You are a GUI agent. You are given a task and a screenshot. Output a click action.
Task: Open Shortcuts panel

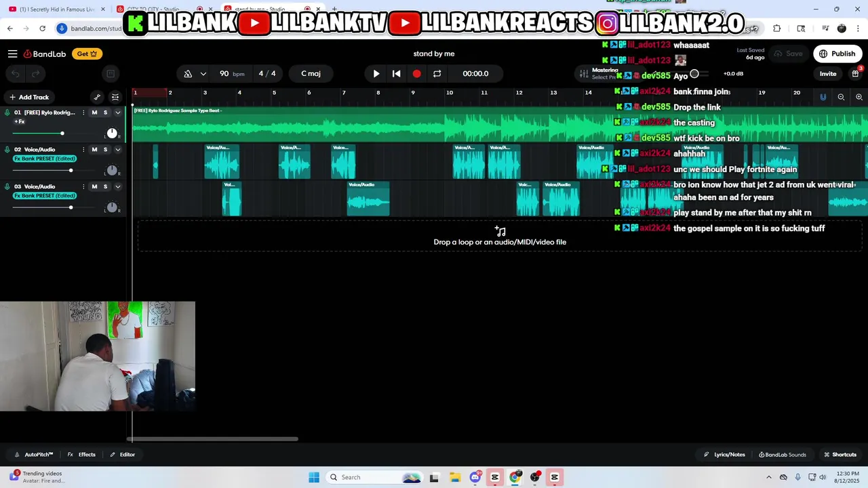point(840,455)
